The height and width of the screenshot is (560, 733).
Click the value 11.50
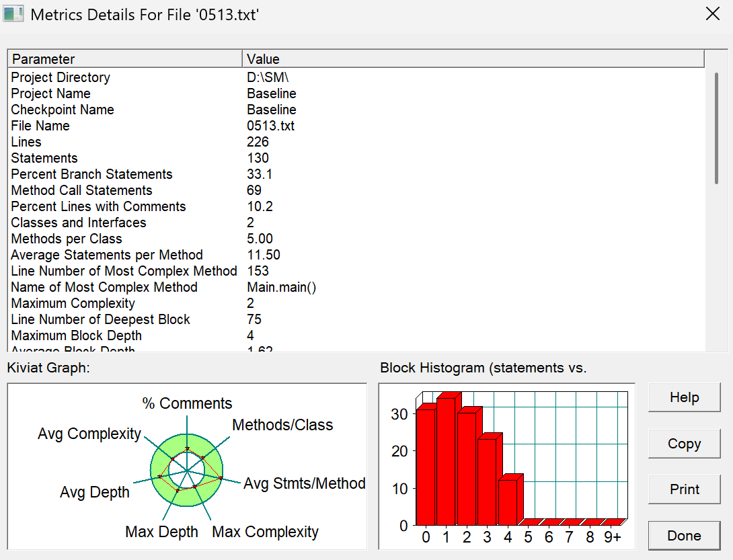(264, 255)
